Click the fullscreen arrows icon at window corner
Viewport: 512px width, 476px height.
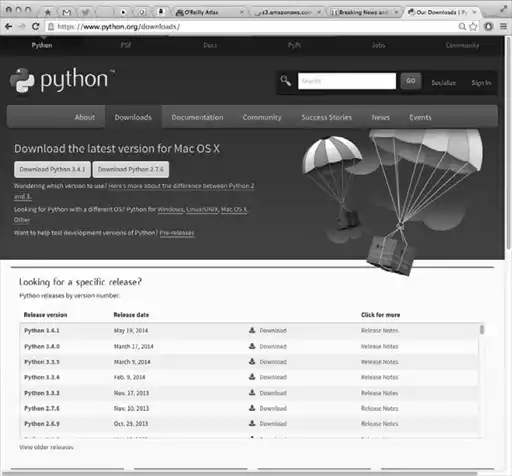[x=503, y=9]
